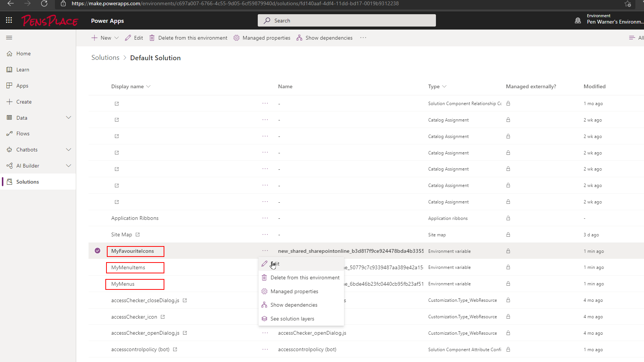Open Site Map in a new window
This screenshot has height=362, width=644.
coord(137,234)
